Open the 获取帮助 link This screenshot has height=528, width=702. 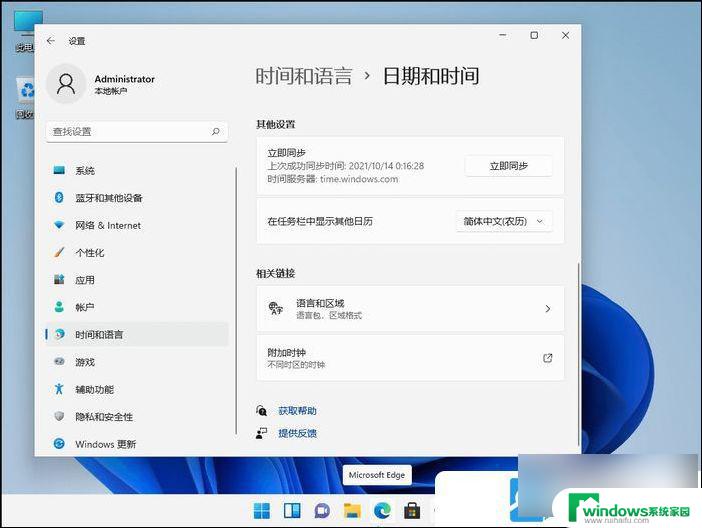pos(297,411)
